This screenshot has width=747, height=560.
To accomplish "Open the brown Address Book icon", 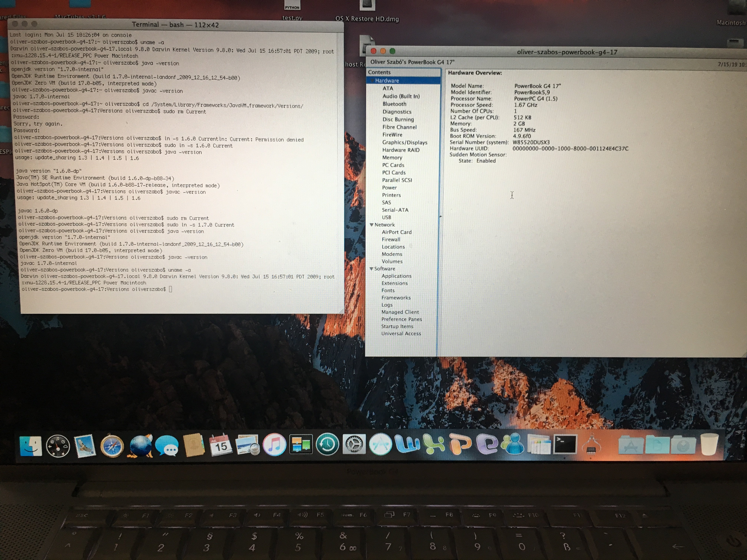I will click(194, 445).
